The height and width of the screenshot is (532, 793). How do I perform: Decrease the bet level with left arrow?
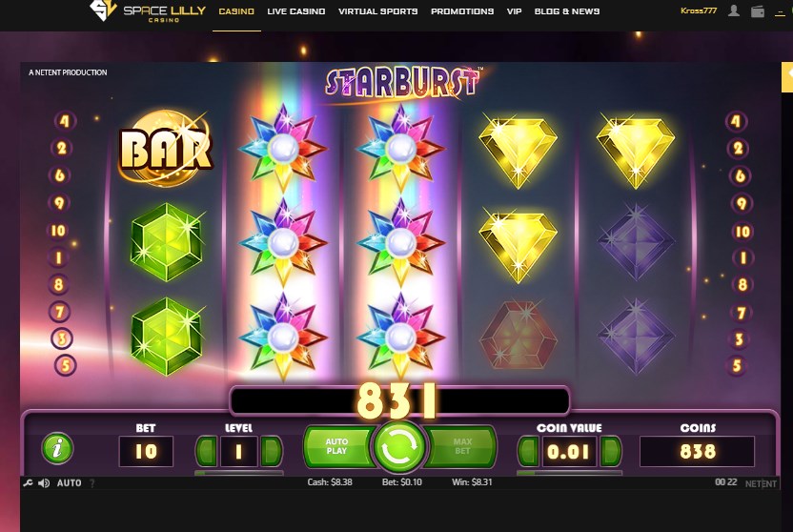[x=206, y=451]
